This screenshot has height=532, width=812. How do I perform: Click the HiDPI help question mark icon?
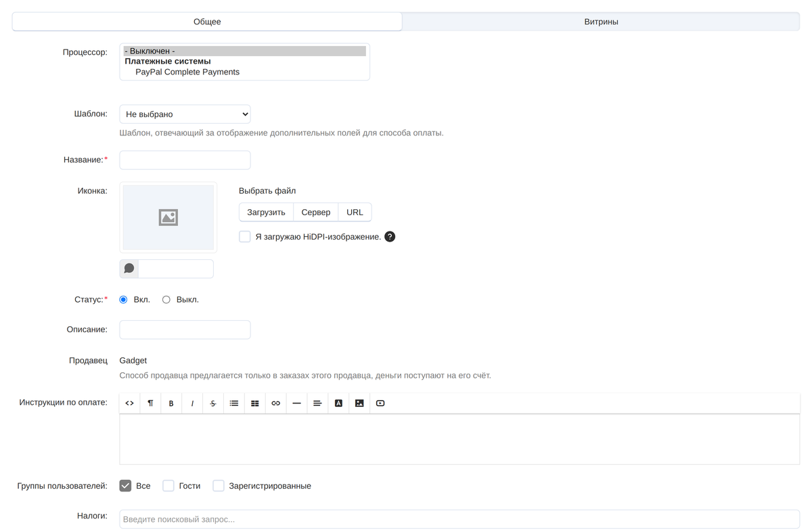coord(390,237)
